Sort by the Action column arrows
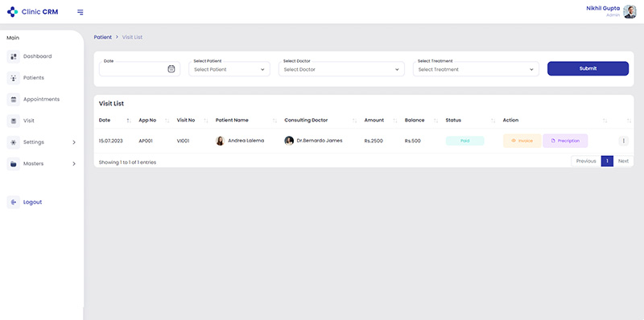This screenshot has height=320, width=644. coord(605,121)
